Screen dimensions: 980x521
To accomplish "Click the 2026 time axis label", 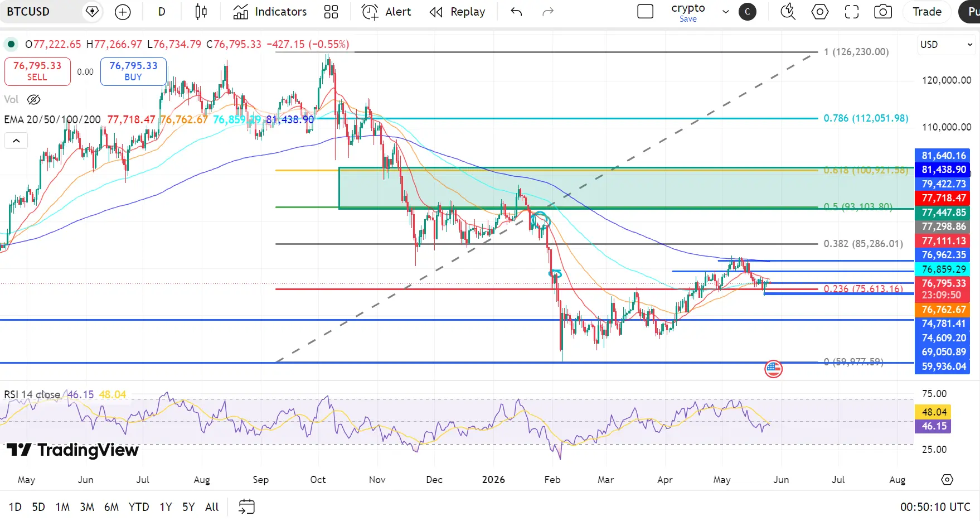I will (x=493, y=480).
